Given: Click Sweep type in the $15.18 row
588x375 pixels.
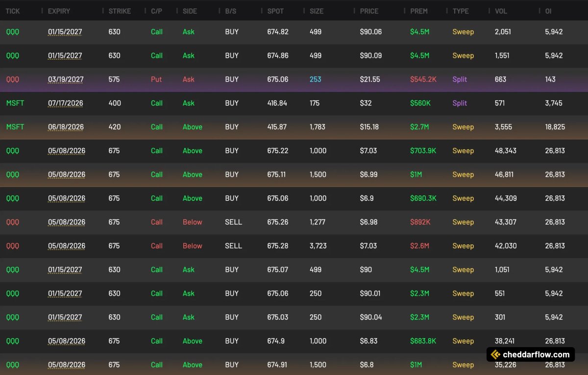Looking at the screenshot, I should [463, 127].
